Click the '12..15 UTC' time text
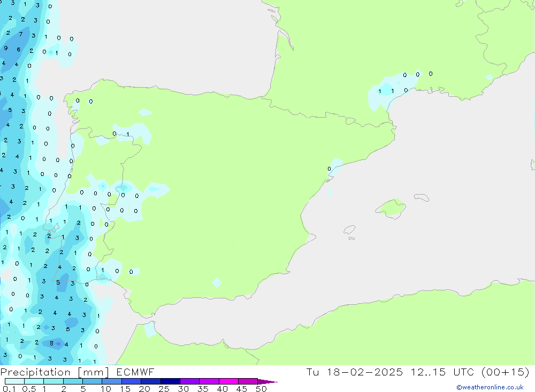This screenshot has width=535, height=392. (x=442, y=372)
